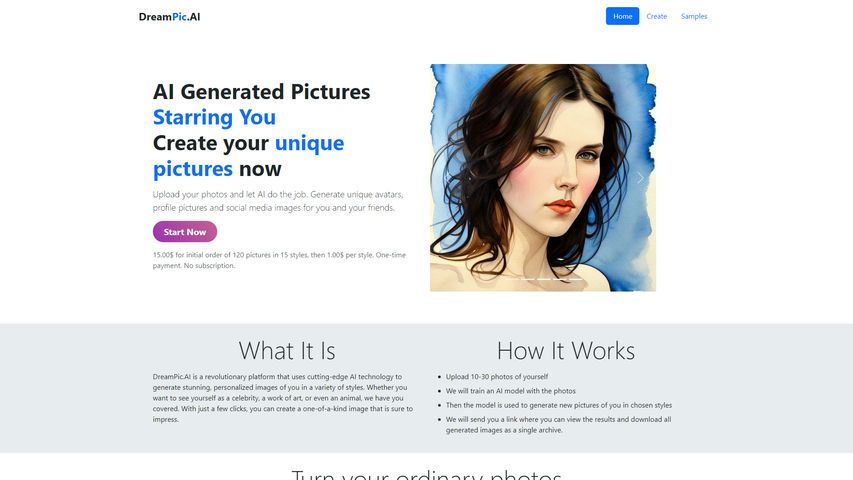Screen dimensions: 853x480
Task: Click the 'Upload 10-30 photos of yourself' bullet
Action: click(497, 377)
